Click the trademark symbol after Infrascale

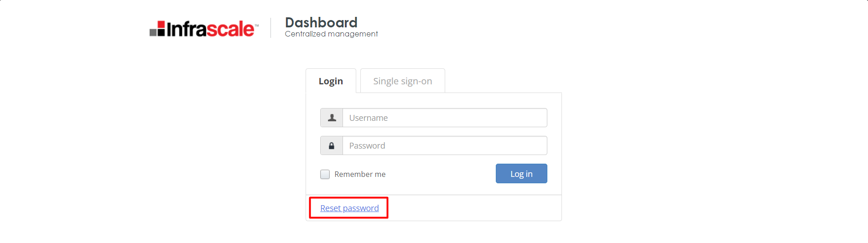click(257, 26)
